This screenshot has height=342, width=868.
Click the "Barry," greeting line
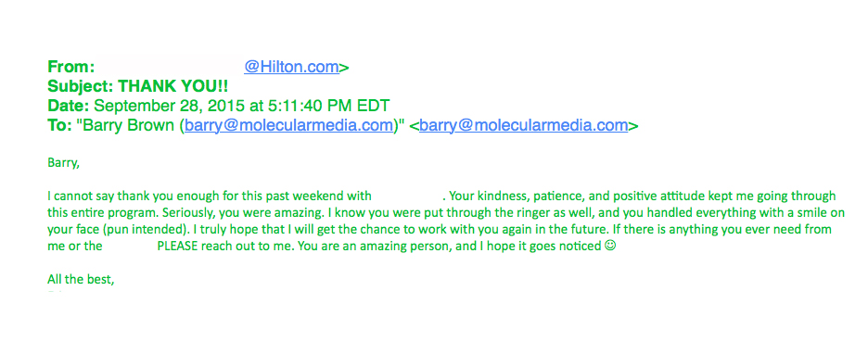(60, 164)
